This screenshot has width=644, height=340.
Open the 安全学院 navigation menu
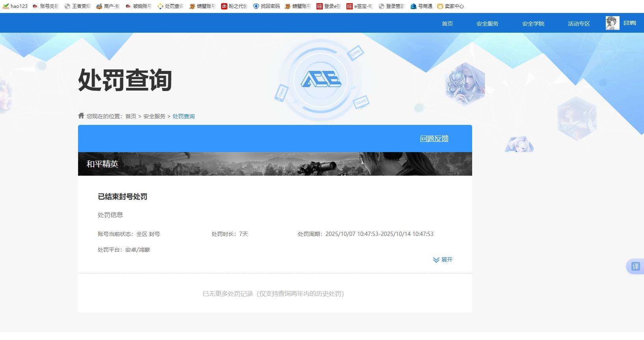(533, 24)
